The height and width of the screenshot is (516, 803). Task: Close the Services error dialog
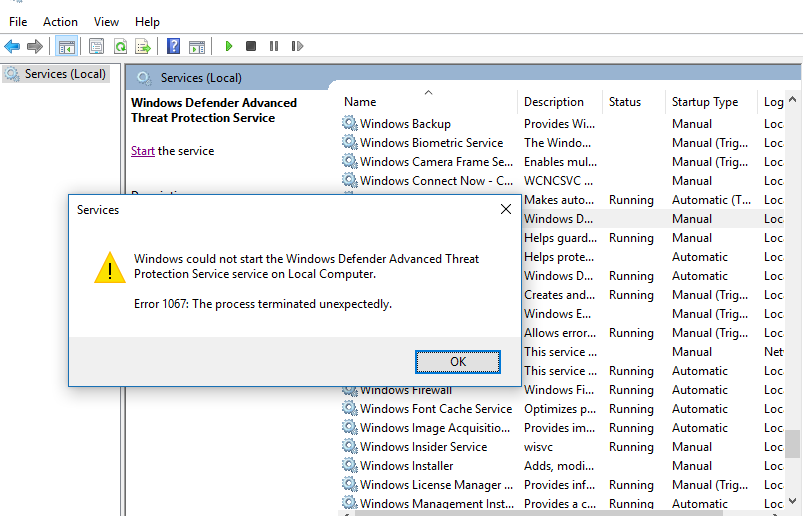[506, 209]
